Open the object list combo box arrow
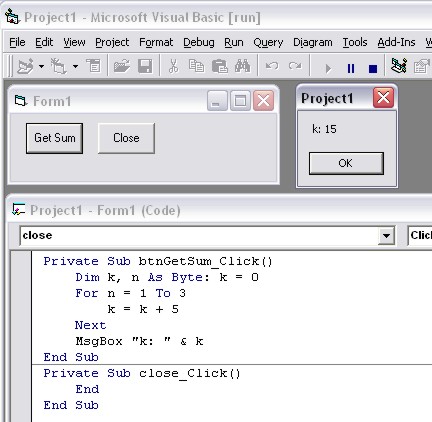The height and width of the screenshot is (422, 432). (x=386, y=236)
